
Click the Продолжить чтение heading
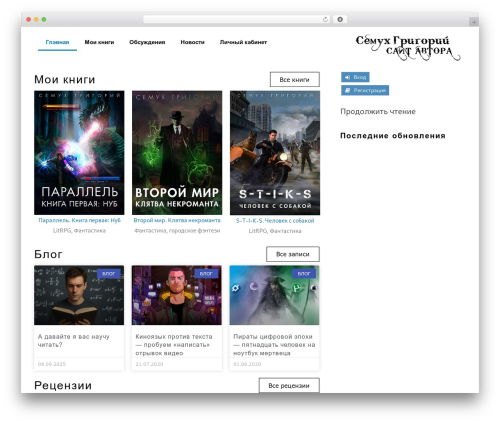[378, 112]
